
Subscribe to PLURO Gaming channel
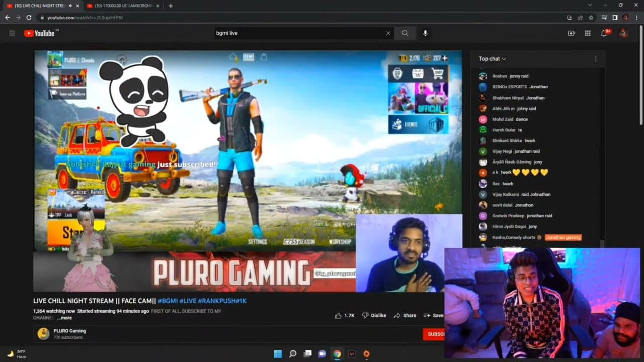pyautogui.click(x=433, y=334)
